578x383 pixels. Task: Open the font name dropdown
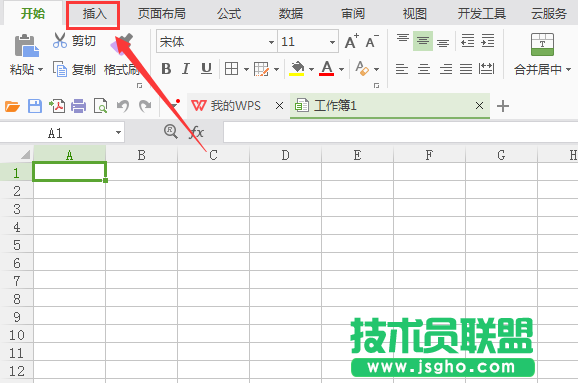click(x=271, y=42)
